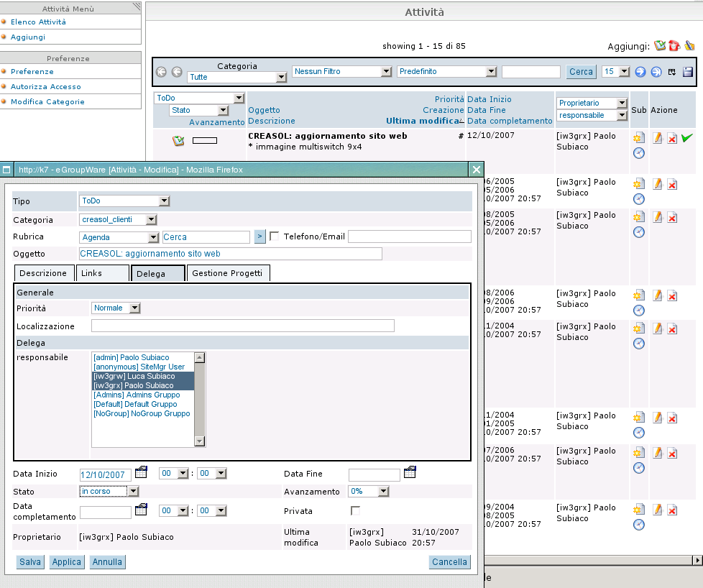The height and width of the screenshot is (588, 703).
Task: Click the progress bar in the CREASOL row
Action: point(204,140)
